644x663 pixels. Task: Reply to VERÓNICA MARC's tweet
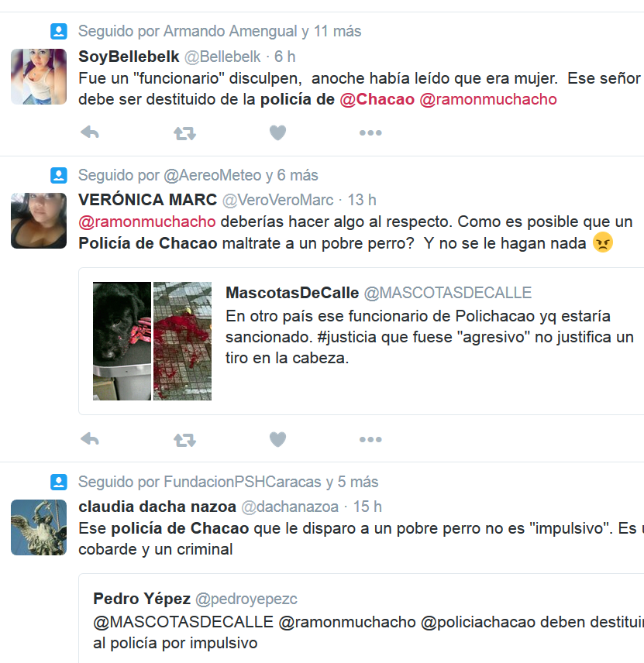[x=90, y=440]
